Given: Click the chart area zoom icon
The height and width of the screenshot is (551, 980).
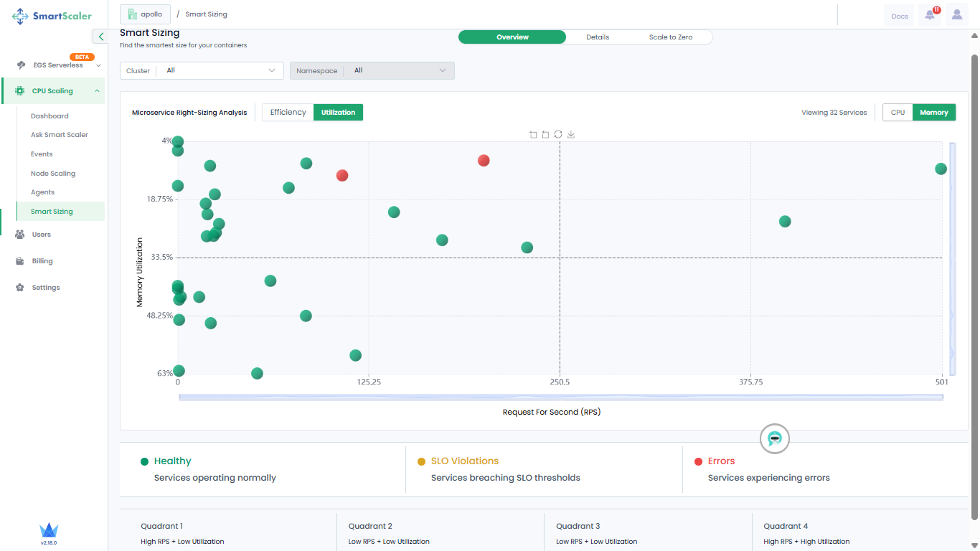Looking at the screenshot, I should pos(533,134).
